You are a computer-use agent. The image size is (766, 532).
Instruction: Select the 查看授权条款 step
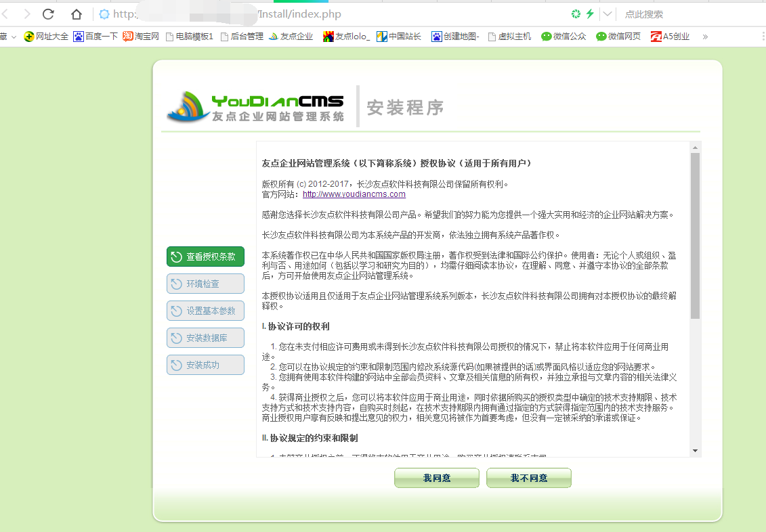coord(205,257)
